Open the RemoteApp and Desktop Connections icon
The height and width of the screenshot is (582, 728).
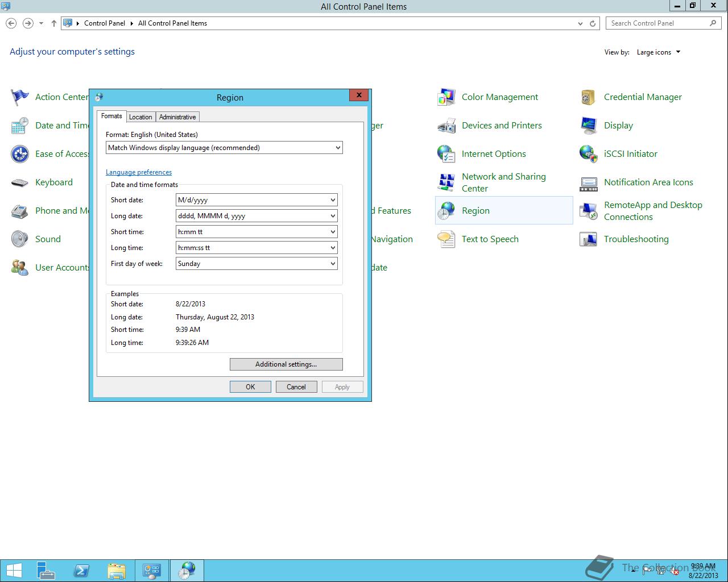[589, 211]
